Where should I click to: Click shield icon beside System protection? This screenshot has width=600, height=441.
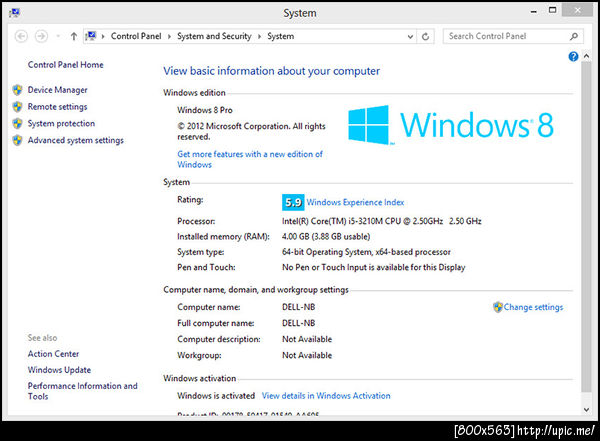tap(17, 124)
